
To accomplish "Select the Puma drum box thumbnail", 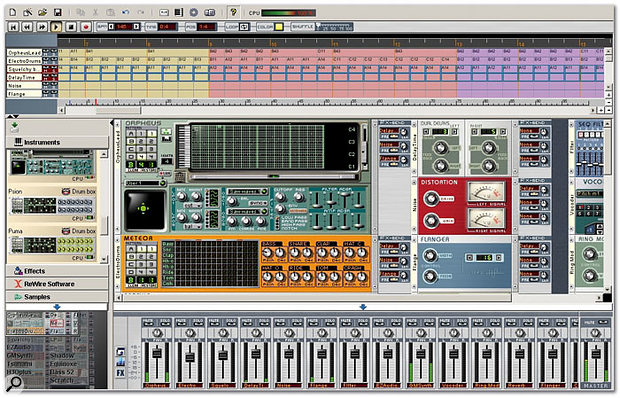I will (x=52, y=245).
